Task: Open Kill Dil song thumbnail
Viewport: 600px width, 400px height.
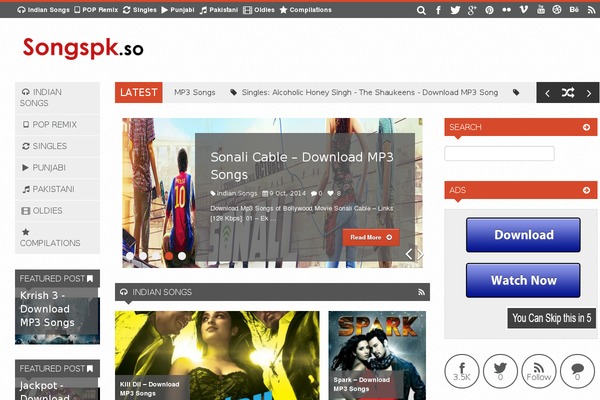Action: (217, 356)
